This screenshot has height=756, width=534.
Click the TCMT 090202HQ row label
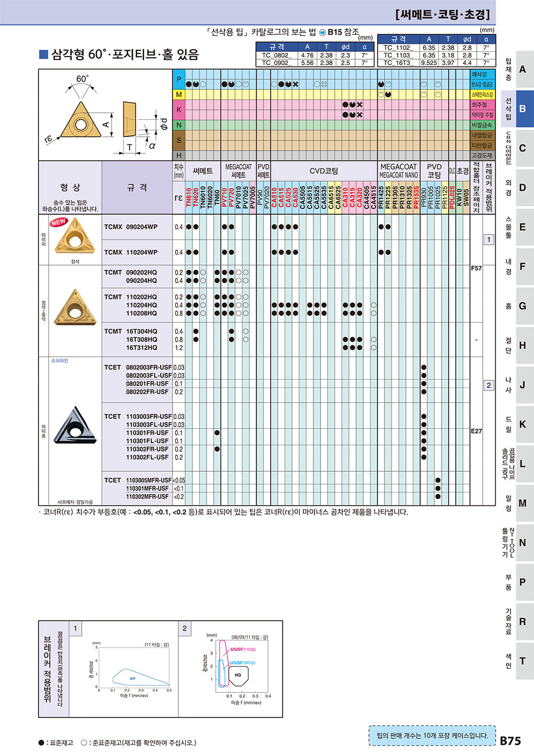click(131, 272)
